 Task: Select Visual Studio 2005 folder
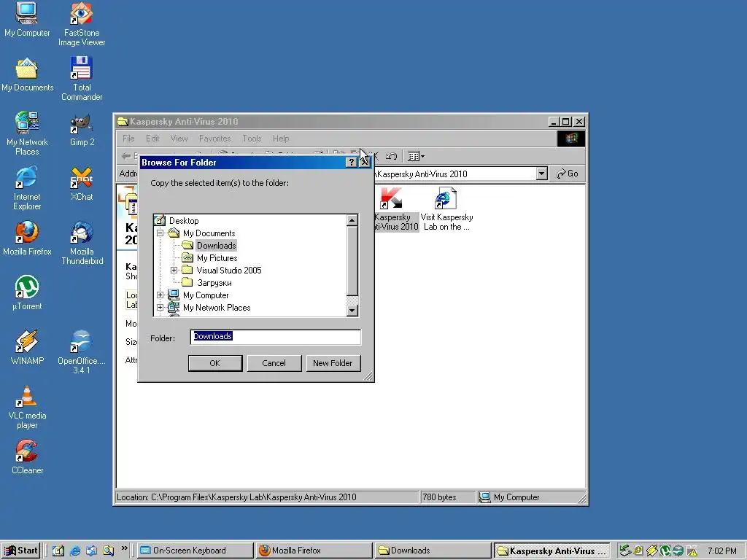(x=228, y=271)
